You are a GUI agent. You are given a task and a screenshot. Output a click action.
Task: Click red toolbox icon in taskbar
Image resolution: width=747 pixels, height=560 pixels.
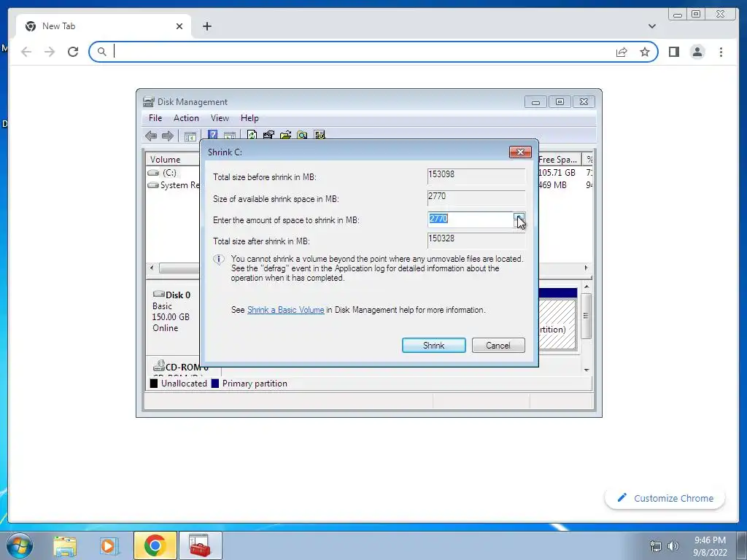click(200, 545)
